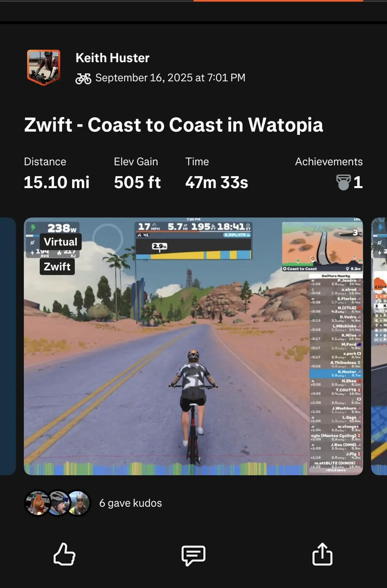The width and height of the screenshot is (387, 588).
Task: Show the previous photo peeking at left
Action: [x=8, y=347]
